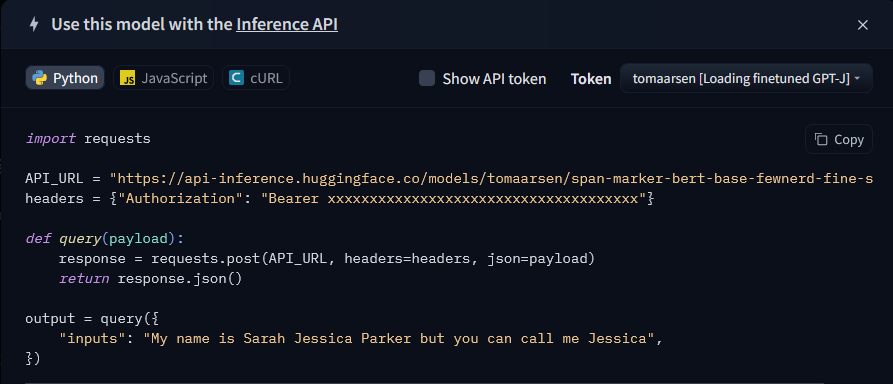893x384 pixels.
Task: Switch to the cURL tab
Action: (256, 78)
